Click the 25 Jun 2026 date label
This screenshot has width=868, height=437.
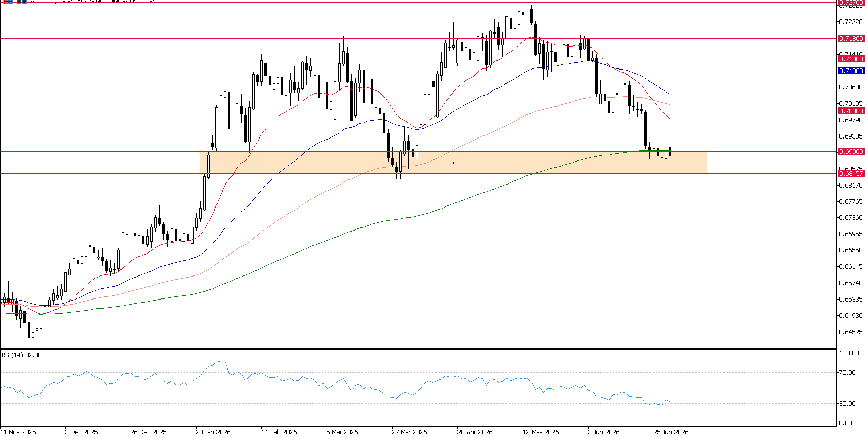(671, 432)
